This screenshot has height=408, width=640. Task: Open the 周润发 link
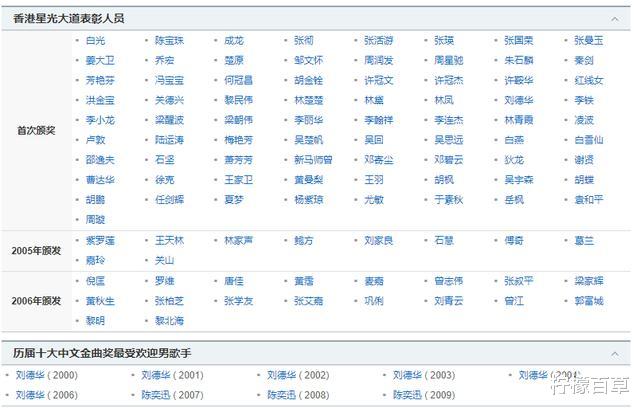click(379, 60)
